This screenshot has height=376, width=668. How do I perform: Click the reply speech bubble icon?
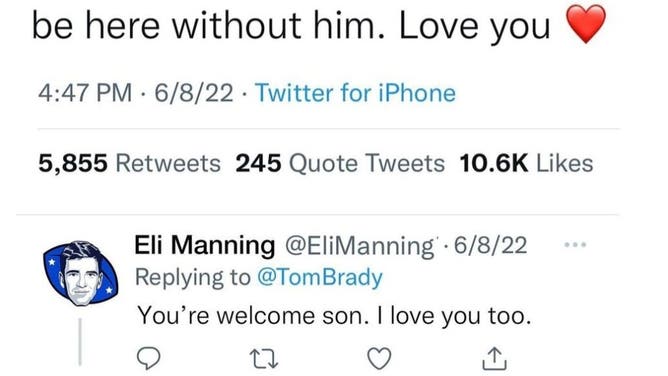(148, 358)
